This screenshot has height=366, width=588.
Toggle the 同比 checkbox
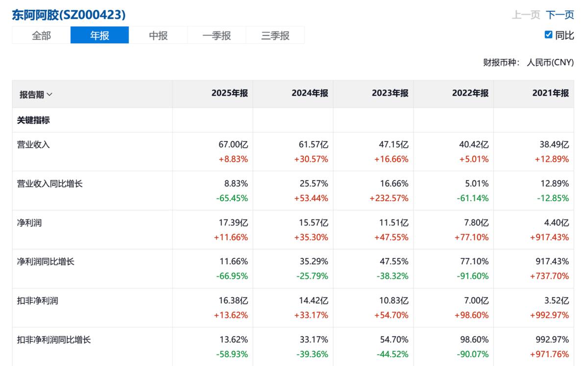coord(548,35)
